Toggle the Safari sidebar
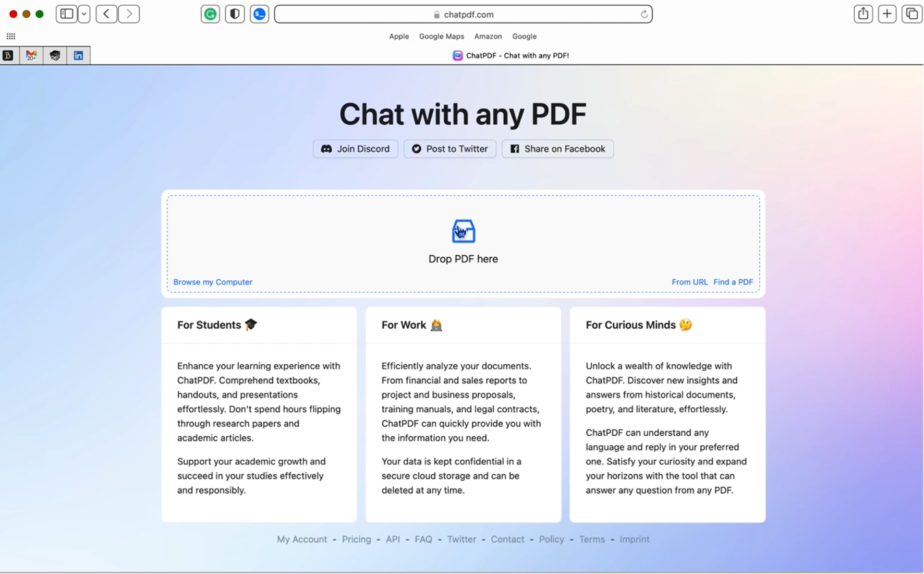 pos(67,14)
